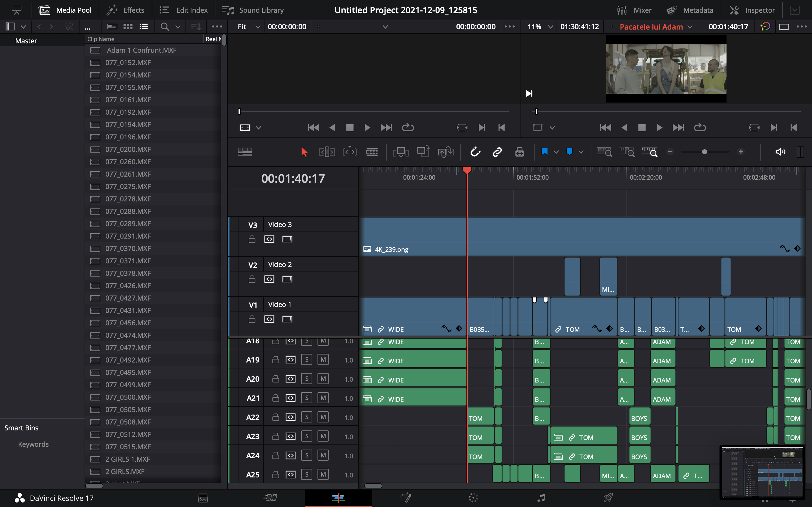Open the Fairlight audio page
The image size is (812, 507).
541,498
